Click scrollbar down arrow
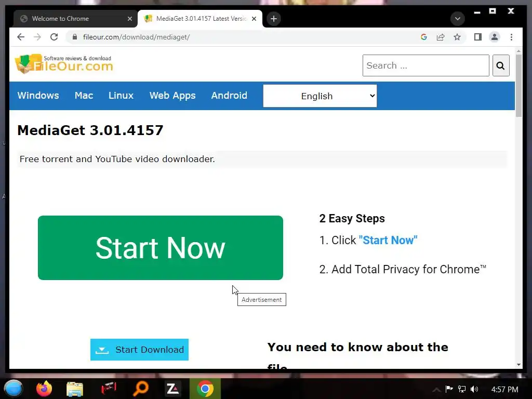The image size is (532, 399). pyautogui.click(x=518, y=365)
